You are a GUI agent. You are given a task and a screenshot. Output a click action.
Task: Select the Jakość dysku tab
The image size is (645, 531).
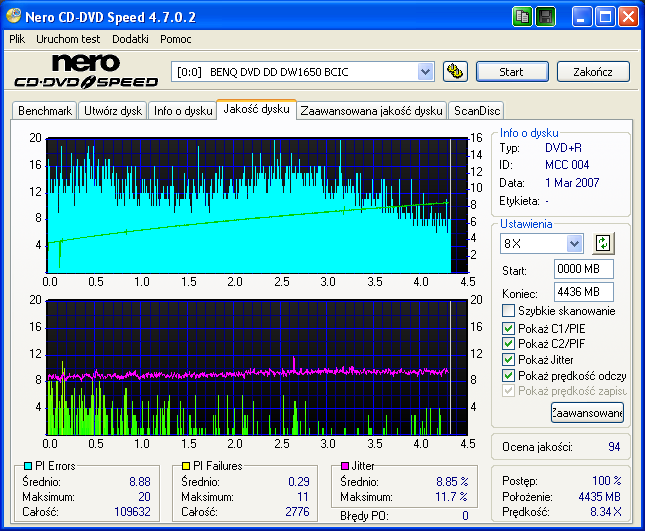click(256, 109)
